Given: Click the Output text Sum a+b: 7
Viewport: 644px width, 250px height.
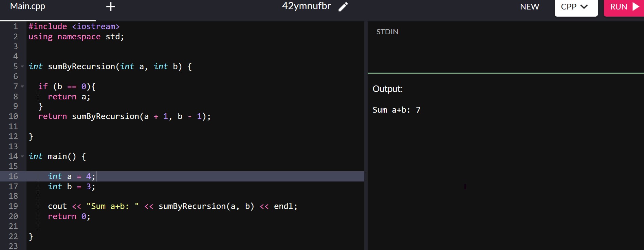Looking at the screenshot, I should point(397,110).
